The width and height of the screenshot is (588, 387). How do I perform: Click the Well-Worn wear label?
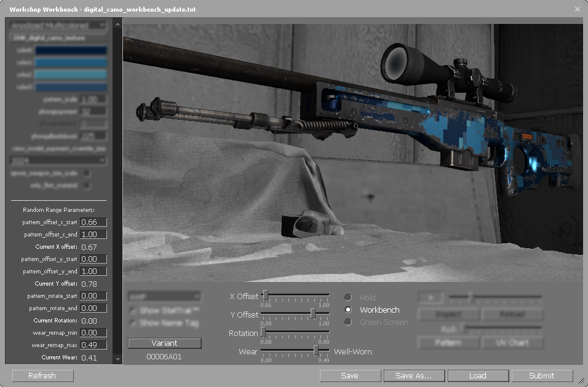[353, 352]
